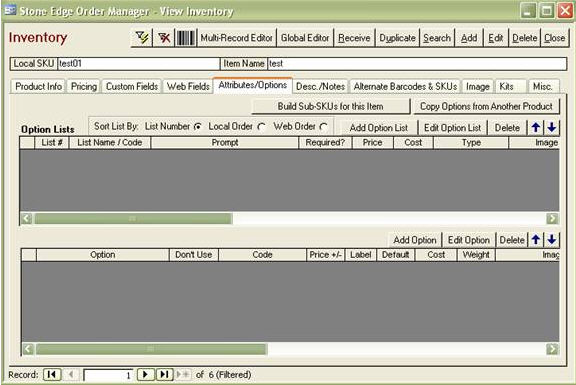Open the Multi-Record Editor
This screenshot has width=576, height=385.
coord(237,38)
